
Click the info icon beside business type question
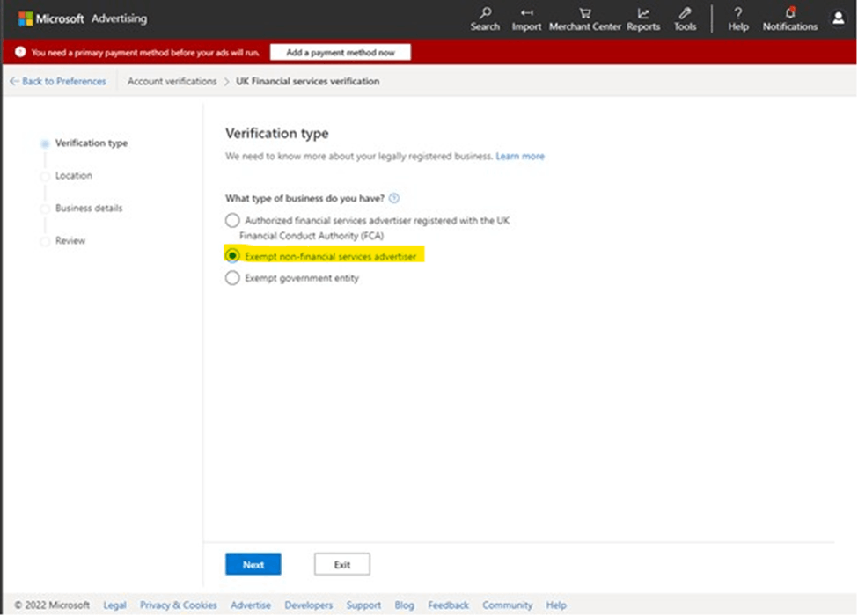[x=394, y=198]
